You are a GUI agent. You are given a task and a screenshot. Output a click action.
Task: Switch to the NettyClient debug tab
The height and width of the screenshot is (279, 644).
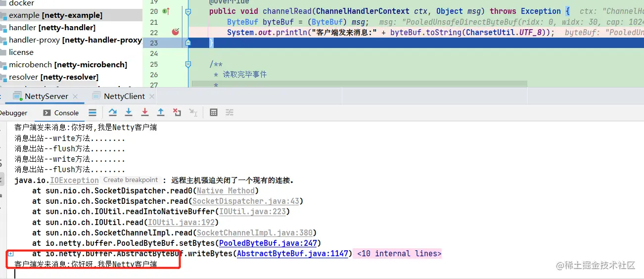[124, 96]
